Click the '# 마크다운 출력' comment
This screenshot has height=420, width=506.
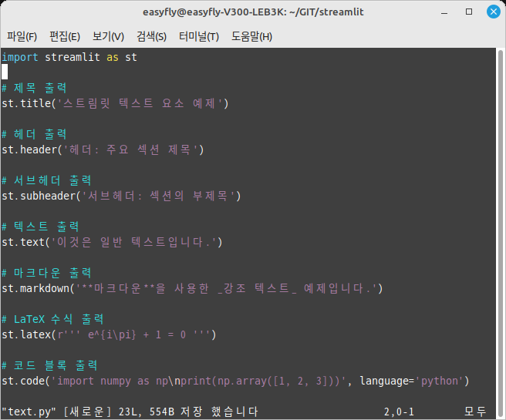[46, 273]
